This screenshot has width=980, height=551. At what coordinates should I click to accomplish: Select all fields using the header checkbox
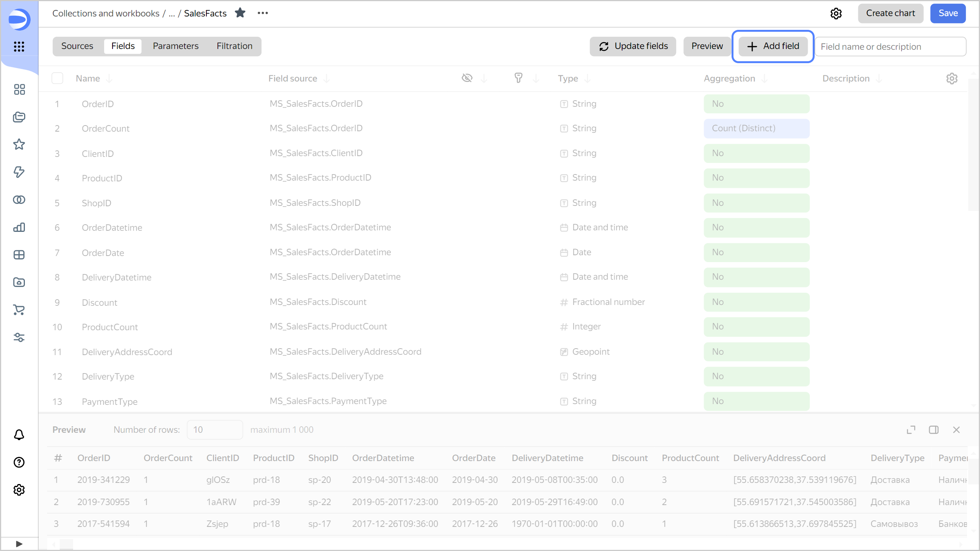(x=57, y=78)
